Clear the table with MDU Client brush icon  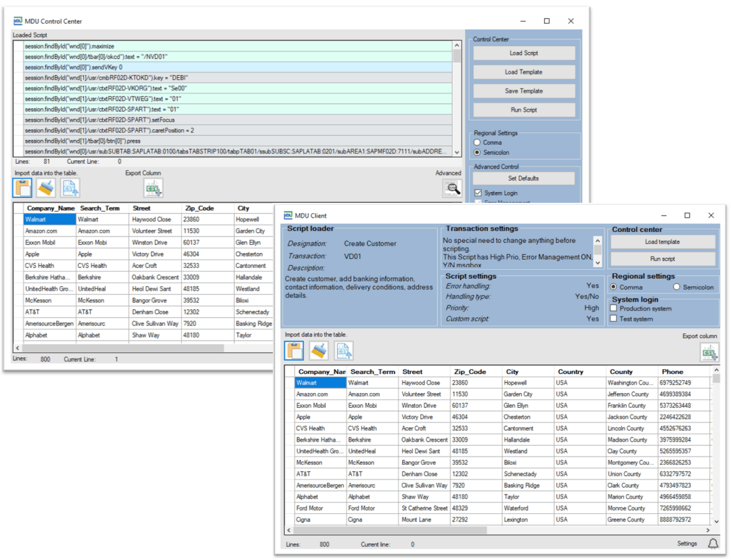[319, 350]
